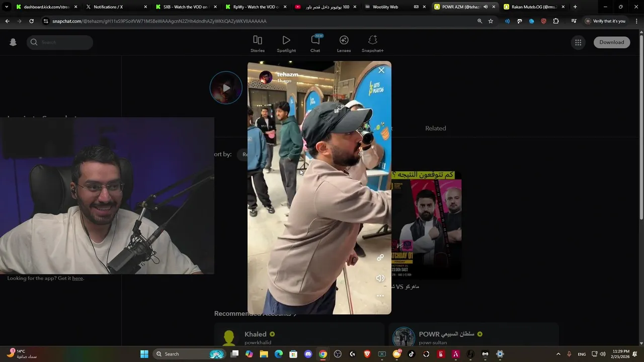Play the profile story circle
The width and height of the screenshot is (644, 362).
(226, 88)
